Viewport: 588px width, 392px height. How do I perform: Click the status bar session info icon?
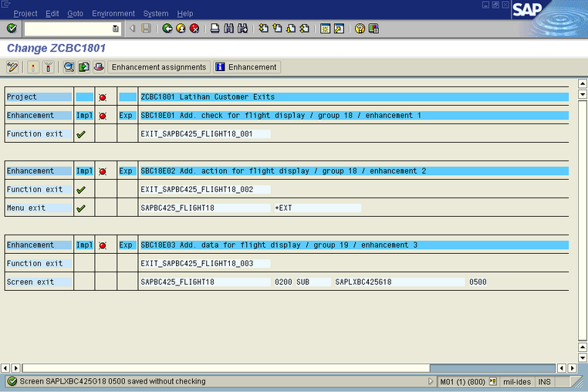tap(493, 381)
